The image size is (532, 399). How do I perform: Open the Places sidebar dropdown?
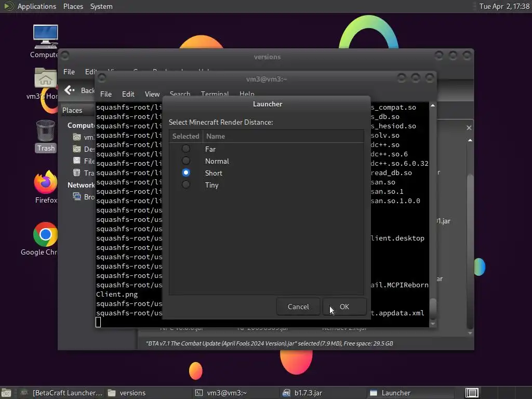pyautogui.click(x=77, y=110)
